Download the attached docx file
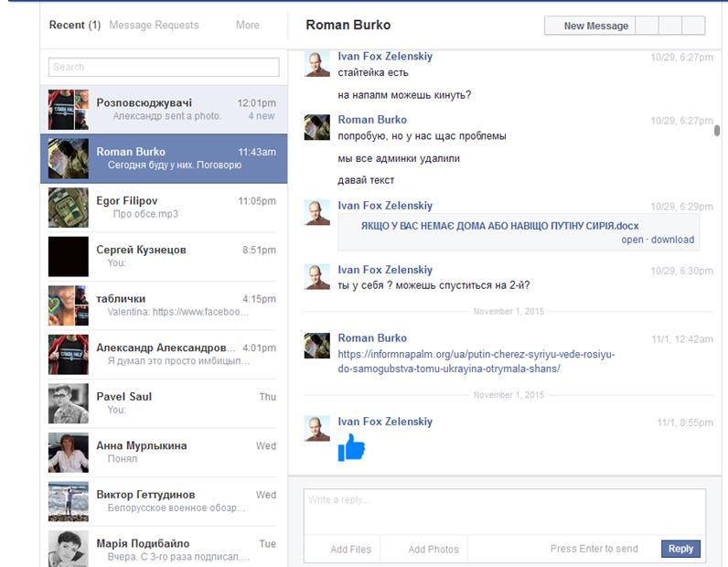 672,240
